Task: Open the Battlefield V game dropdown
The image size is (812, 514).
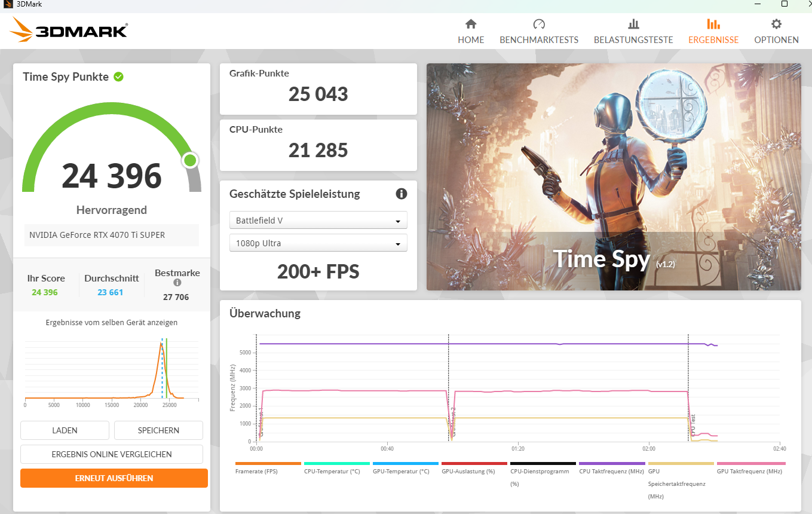Action: tap(318, 221)
